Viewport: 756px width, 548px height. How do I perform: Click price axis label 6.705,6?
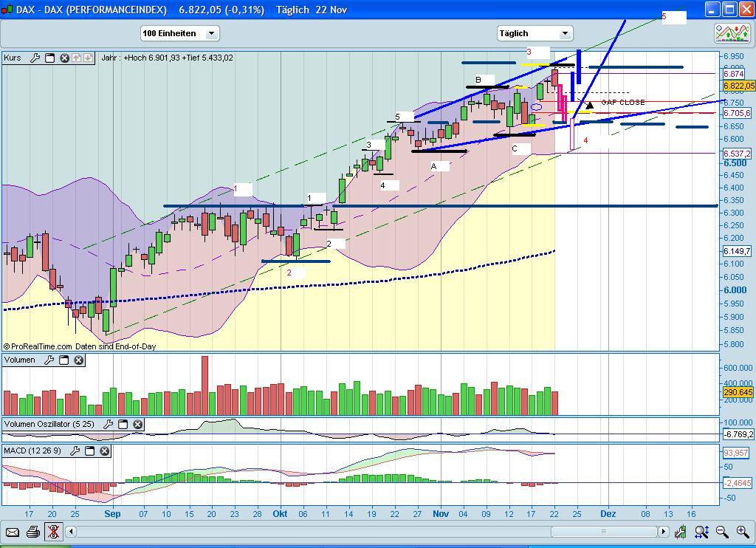737,113
